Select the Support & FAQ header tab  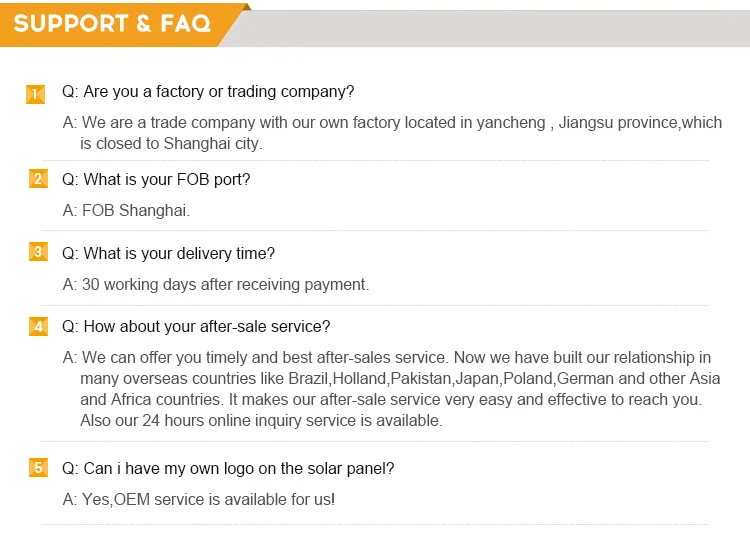[x=112, y=23]
